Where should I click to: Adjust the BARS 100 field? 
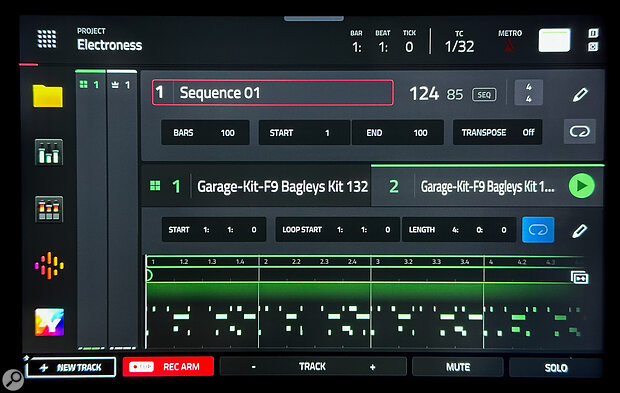coord(205,132)
